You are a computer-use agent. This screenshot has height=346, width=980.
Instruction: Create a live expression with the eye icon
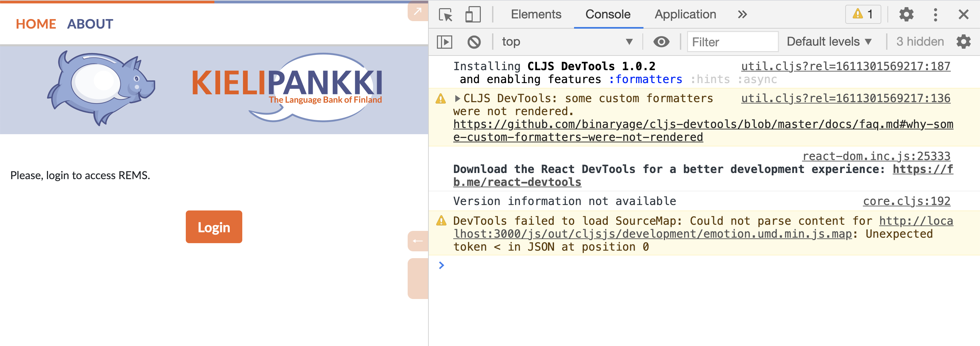(662, 42)
